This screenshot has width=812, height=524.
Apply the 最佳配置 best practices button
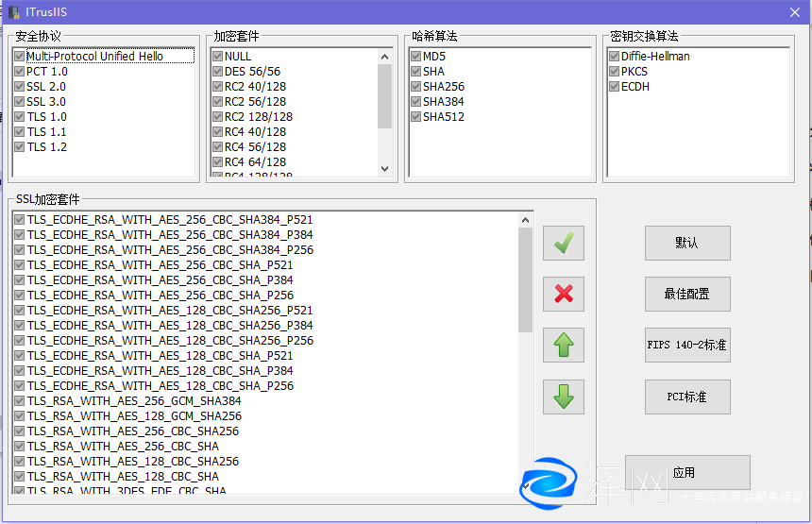point(687,294)
